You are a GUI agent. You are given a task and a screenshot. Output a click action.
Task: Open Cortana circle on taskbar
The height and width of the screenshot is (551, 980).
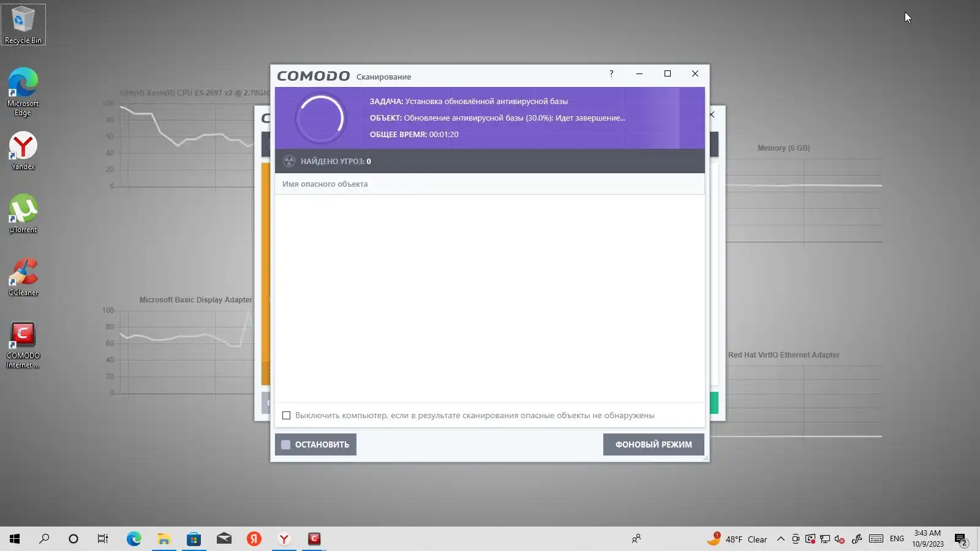click(x=73, y=539)
